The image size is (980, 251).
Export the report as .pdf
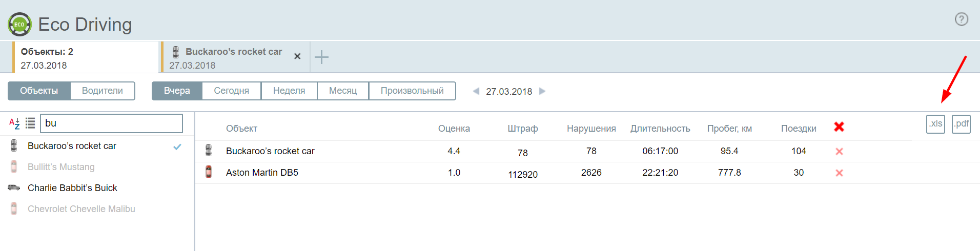961,124
